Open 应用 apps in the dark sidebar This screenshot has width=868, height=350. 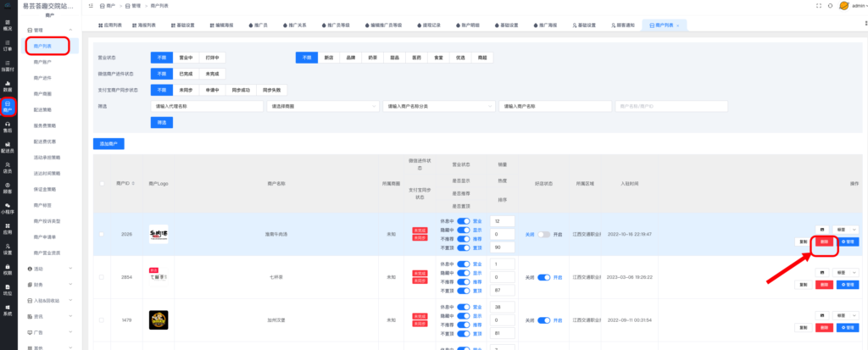coord(8,229)
